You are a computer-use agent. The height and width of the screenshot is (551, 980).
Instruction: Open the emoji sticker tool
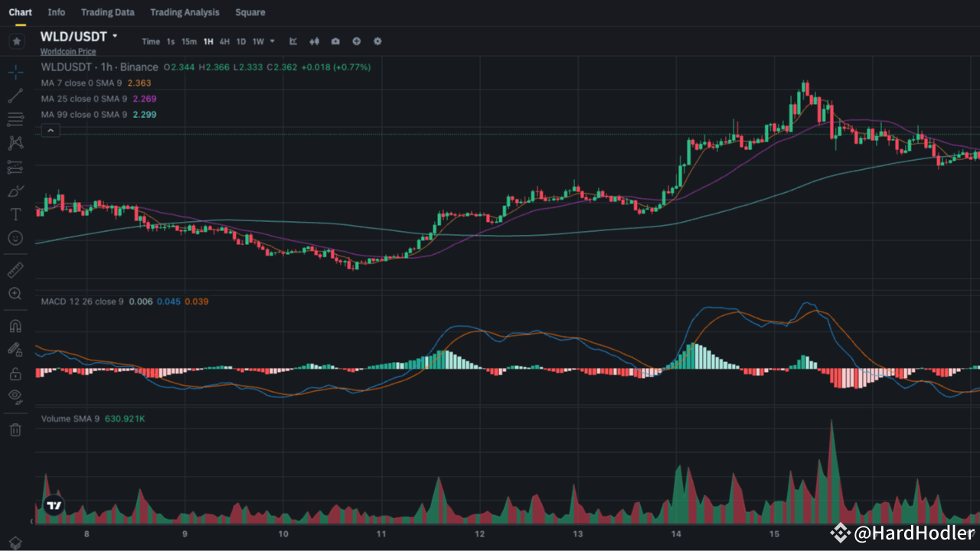point(15,238)
